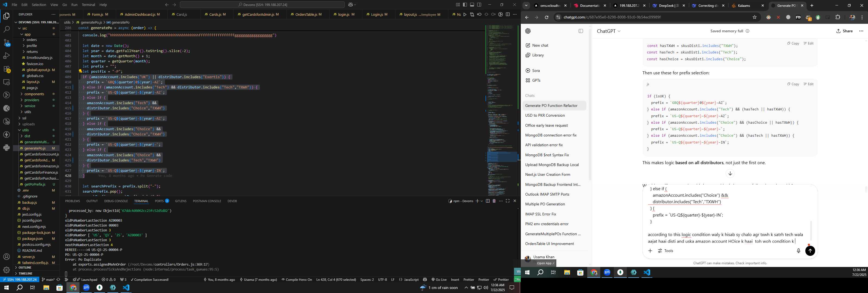Click the Copilot icon in VS Code title bar
Viewport: 868px width, 293px height.
point(350,5)
